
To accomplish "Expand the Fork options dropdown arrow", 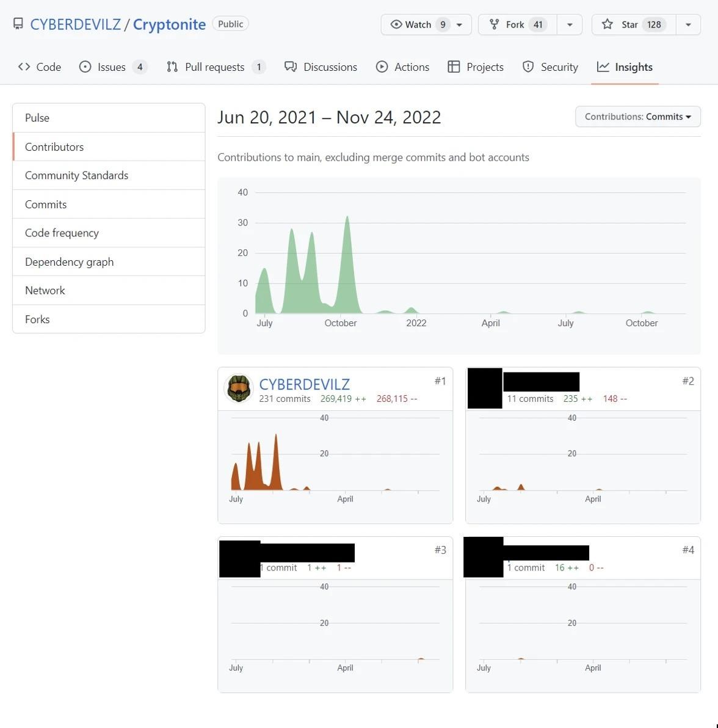I will point(570,24).
